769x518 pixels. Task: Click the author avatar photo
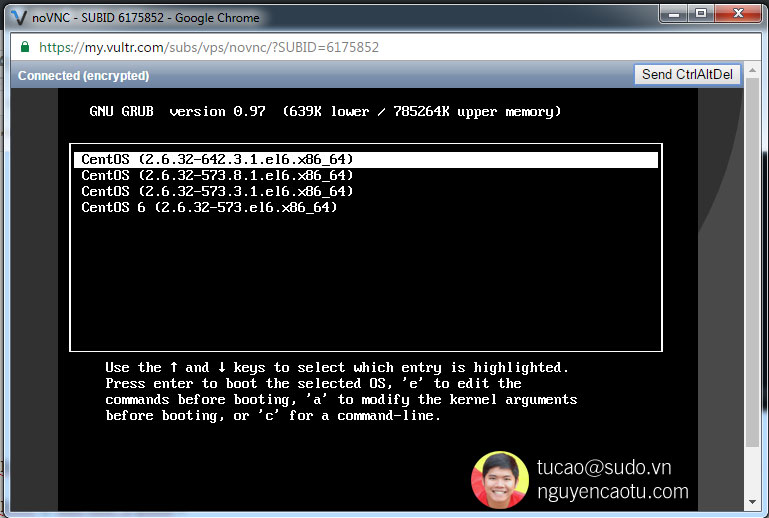500,480
